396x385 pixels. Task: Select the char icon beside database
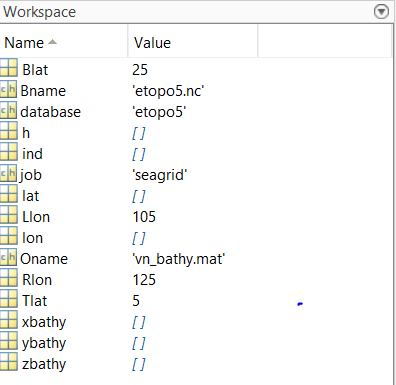pyautogui.click(x=8, y=110)
